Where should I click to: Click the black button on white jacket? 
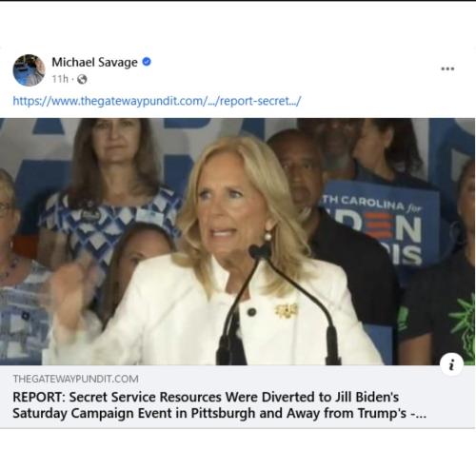click(x=251, y=312)
